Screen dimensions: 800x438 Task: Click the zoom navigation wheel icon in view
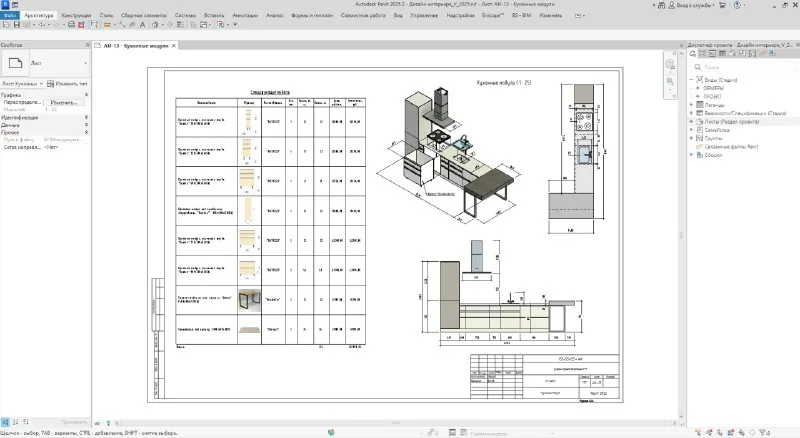670,64
